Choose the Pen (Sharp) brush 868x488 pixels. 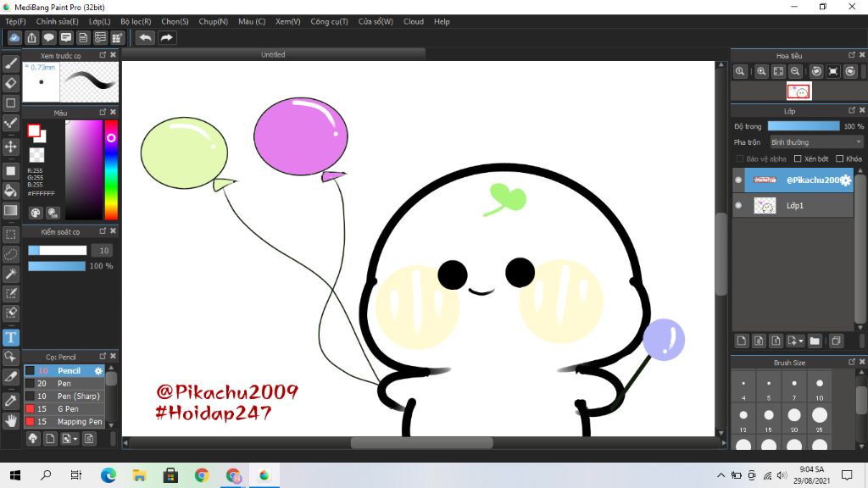pos(64,396)
